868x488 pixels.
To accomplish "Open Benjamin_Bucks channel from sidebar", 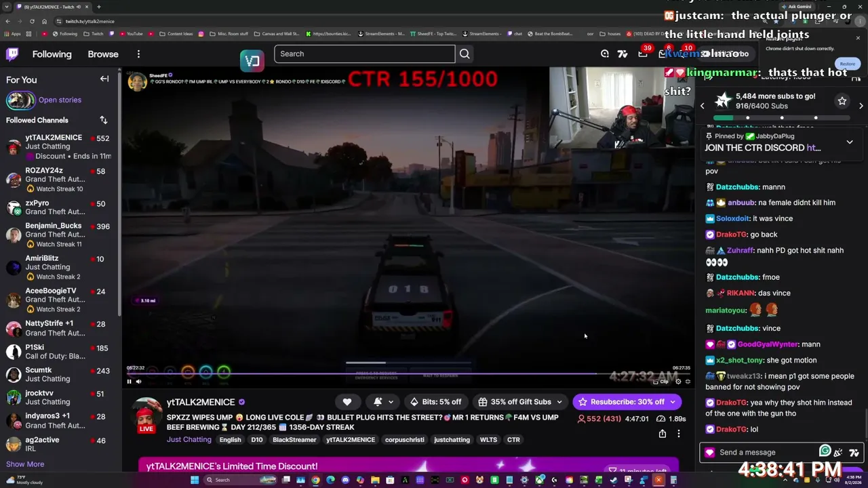I will click(x=60, y=235).
